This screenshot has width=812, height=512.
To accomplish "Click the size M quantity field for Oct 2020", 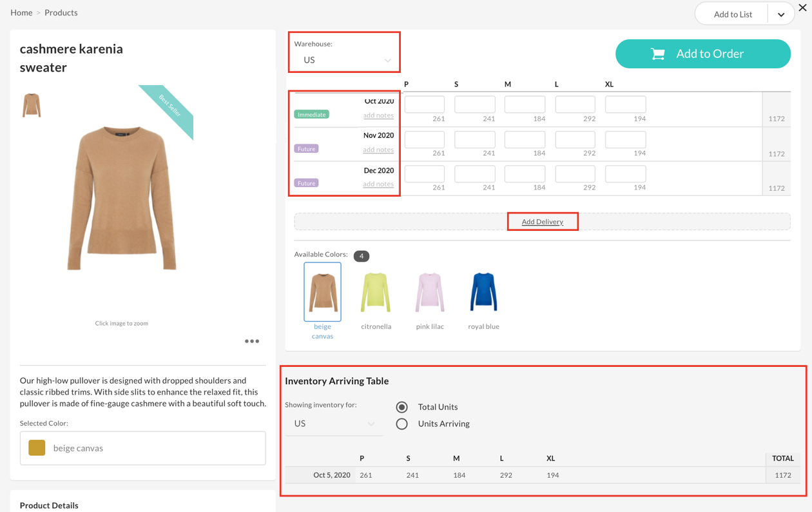I will (x=524, y=104).
